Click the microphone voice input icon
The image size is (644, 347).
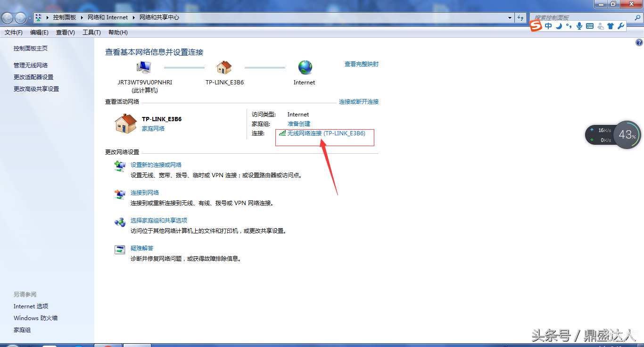point(579,26)
